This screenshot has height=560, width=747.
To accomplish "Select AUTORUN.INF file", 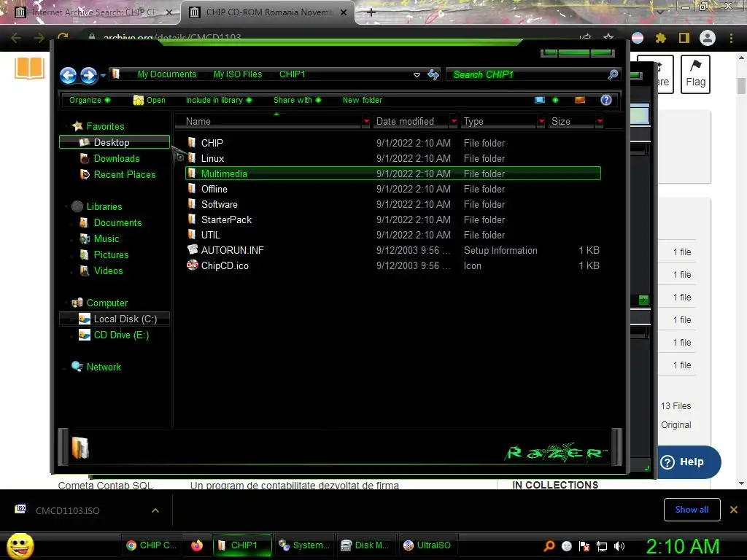I will (232, 250).
